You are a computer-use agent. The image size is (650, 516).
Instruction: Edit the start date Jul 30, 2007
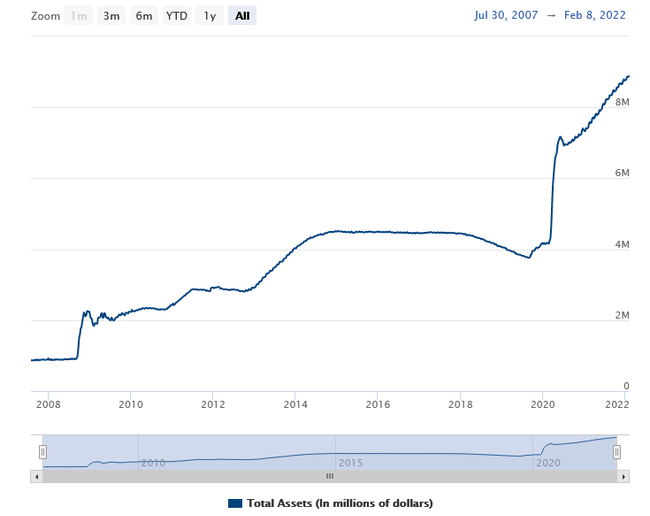tap(508, 16)
